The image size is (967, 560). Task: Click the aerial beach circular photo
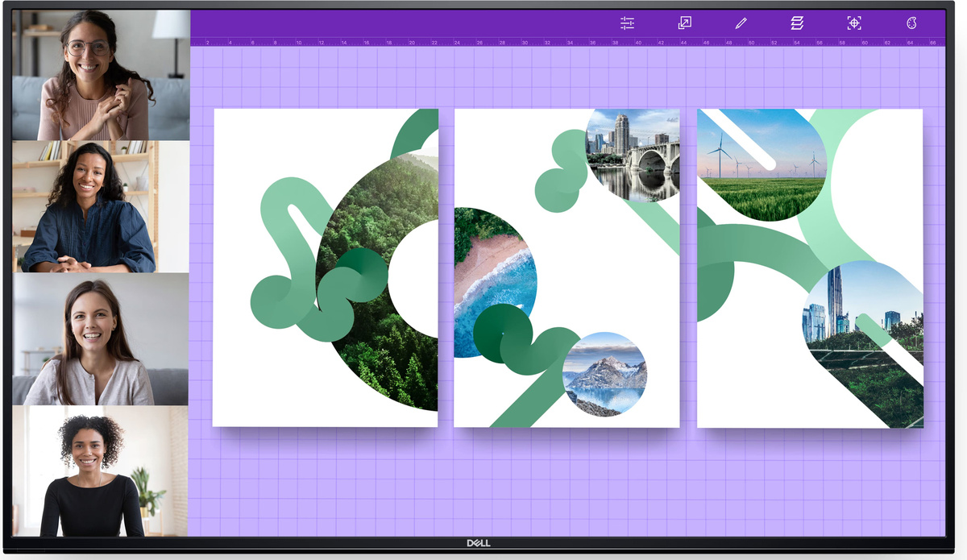[492, 278]
